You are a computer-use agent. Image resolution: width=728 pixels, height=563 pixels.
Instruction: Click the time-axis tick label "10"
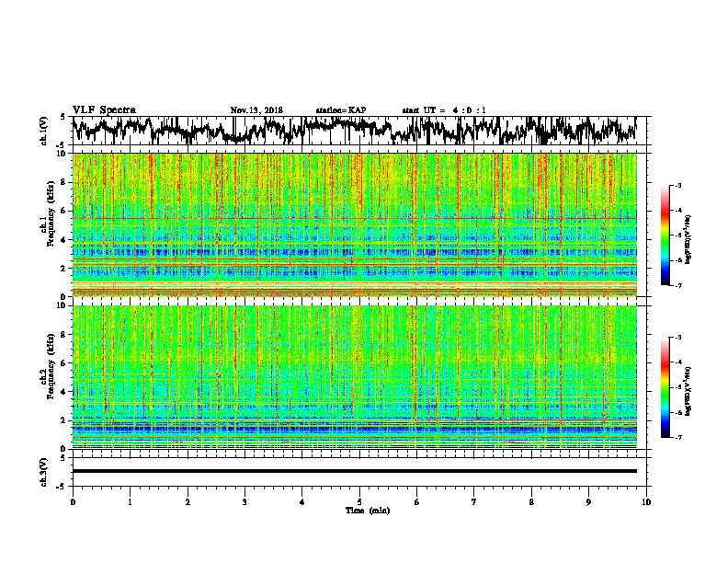point(646,502)
